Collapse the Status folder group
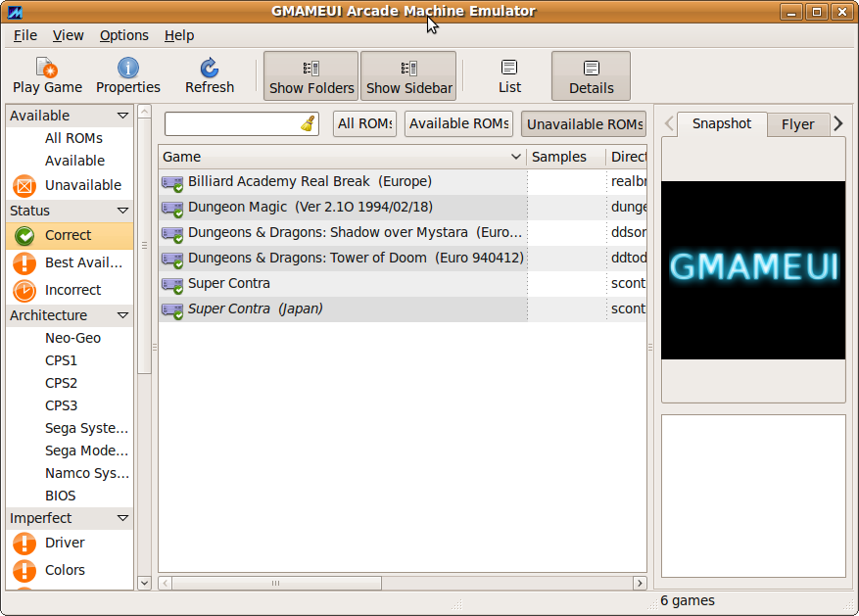This screenshot has width=859, height=616. 122,211
